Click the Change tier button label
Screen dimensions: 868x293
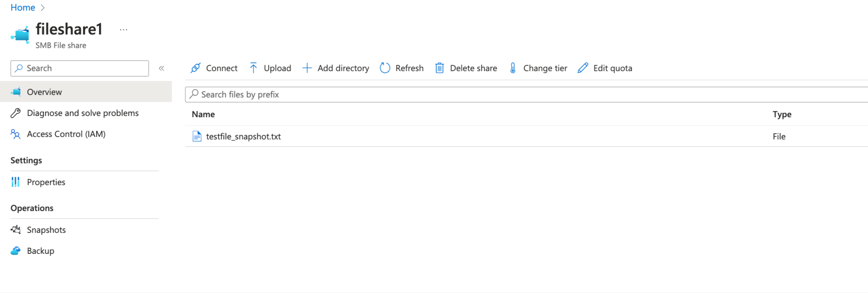[x=545, y=68]
